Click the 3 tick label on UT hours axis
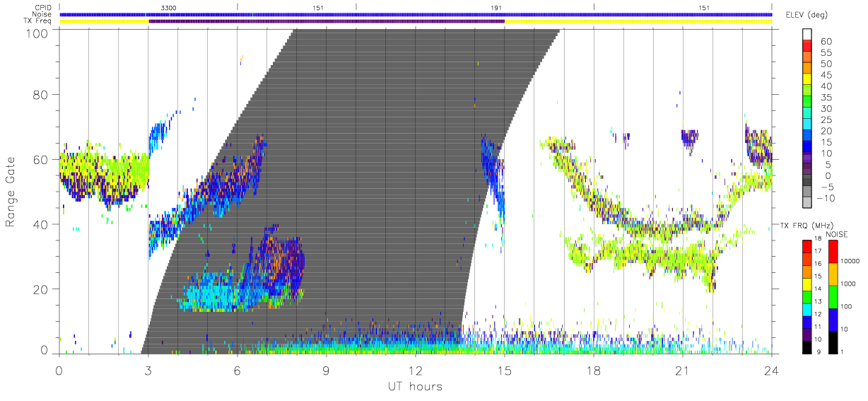Screen dimensions: 868x401 tap(148, 370)
